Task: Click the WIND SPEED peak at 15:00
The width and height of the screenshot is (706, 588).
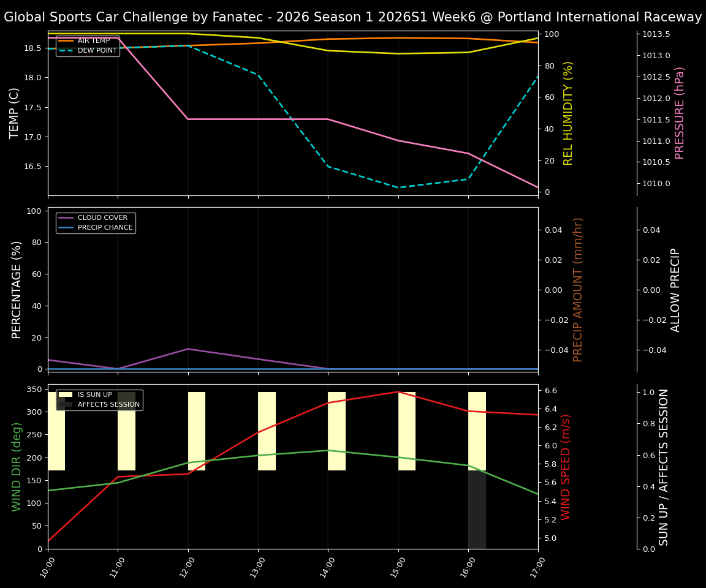Action: 397,392
